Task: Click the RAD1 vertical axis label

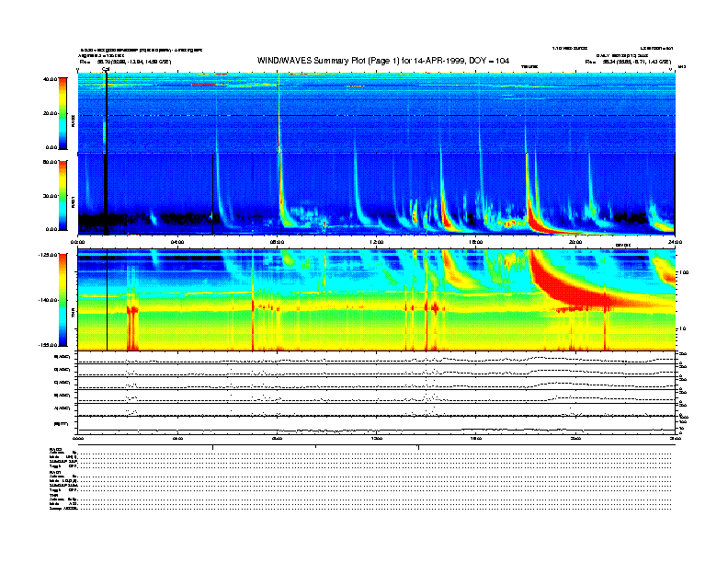Action: pyautogui.click(x=73, y=201)
